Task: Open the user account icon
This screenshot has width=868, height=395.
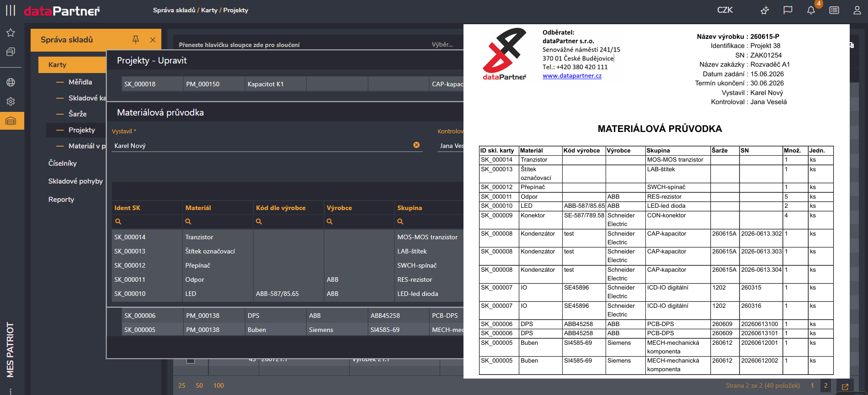Action: point(857,10)
